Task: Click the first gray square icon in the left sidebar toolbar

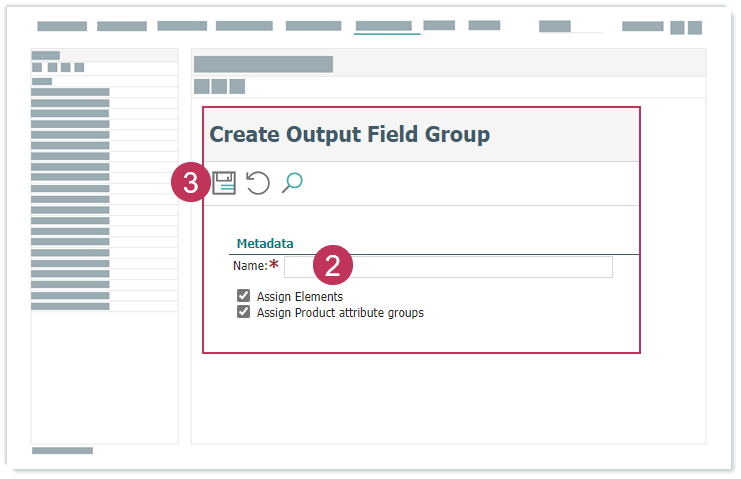Action: point(37,67)
